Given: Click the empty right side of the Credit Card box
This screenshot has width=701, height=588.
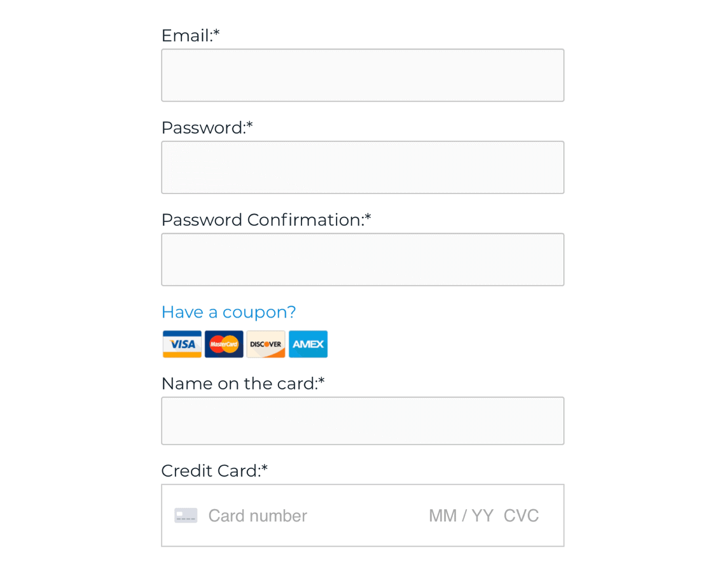Looking at the screenshot, I should coord(552,515).
